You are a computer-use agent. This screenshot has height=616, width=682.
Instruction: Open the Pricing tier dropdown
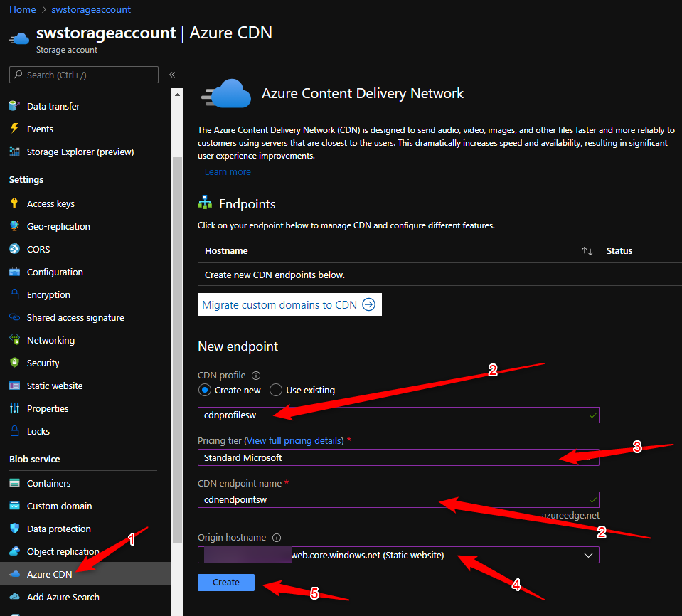click(398, 457)
